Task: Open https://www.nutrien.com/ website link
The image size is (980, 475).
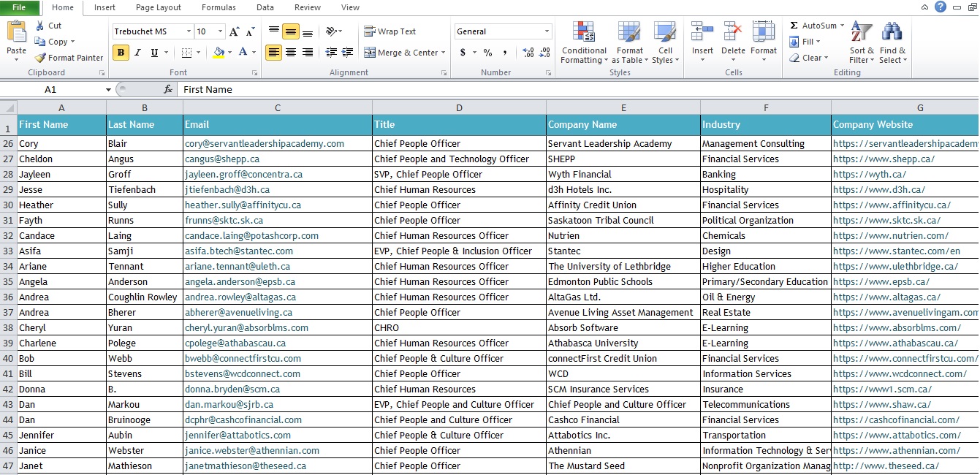Action: click(890, 236)
